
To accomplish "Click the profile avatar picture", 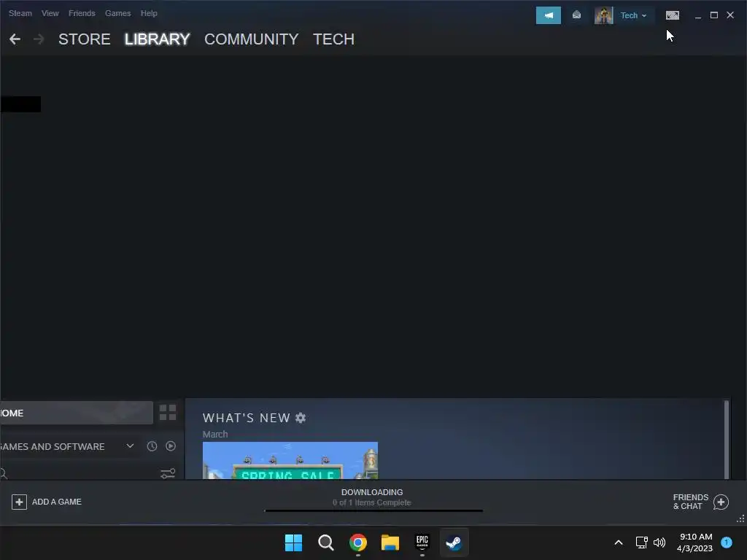I will pyautogui.click(x=603, y=15).
